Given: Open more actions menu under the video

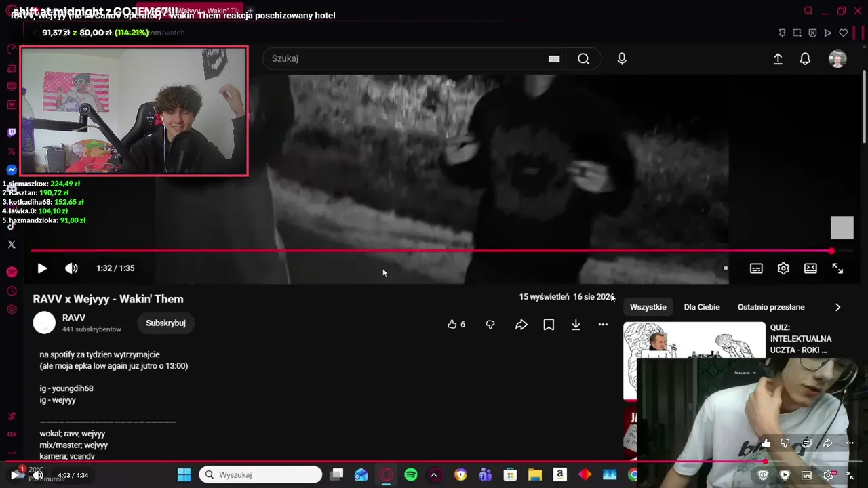Looking at the screenshot, I should tap(603, 325).
